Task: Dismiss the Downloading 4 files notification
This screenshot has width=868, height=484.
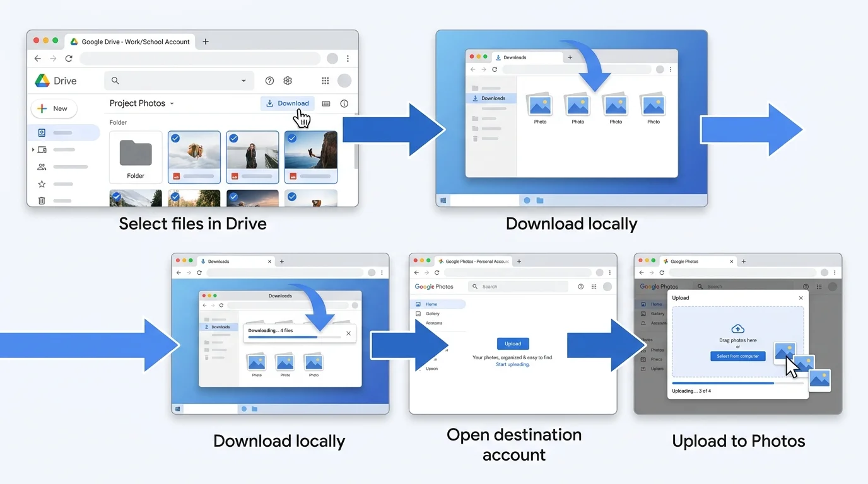Action: tap(348, 333)
